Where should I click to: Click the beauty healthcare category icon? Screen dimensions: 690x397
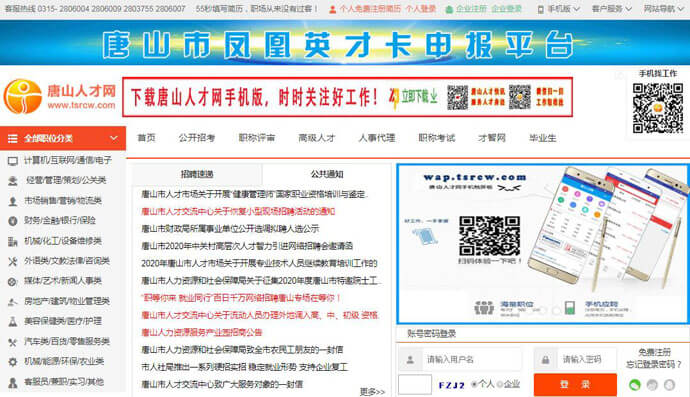(13, 322)
